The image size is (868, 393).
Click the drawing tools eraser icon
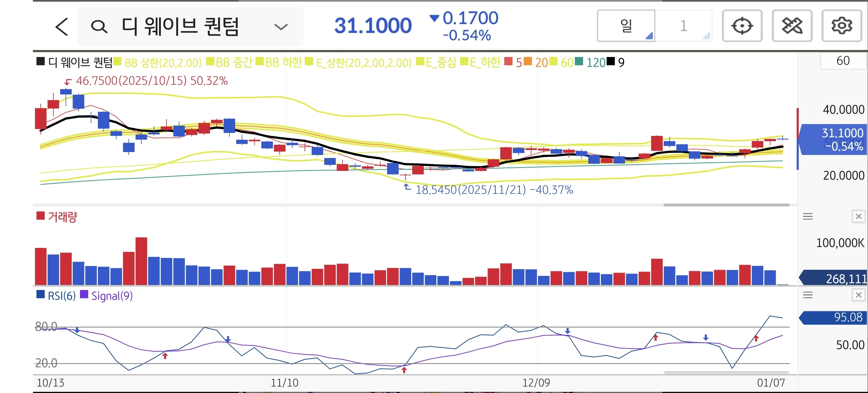(792, 26)
